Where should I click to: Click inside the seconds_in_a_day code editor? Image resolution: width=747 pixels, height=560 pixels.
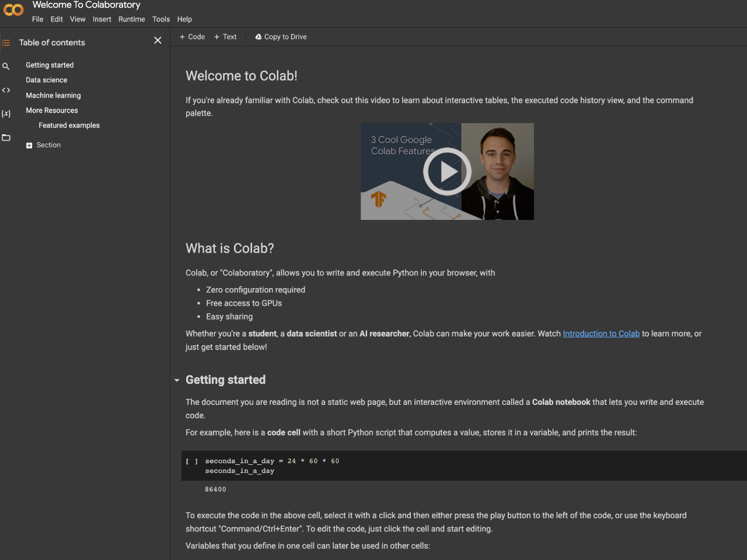click(x=473, y=466)
